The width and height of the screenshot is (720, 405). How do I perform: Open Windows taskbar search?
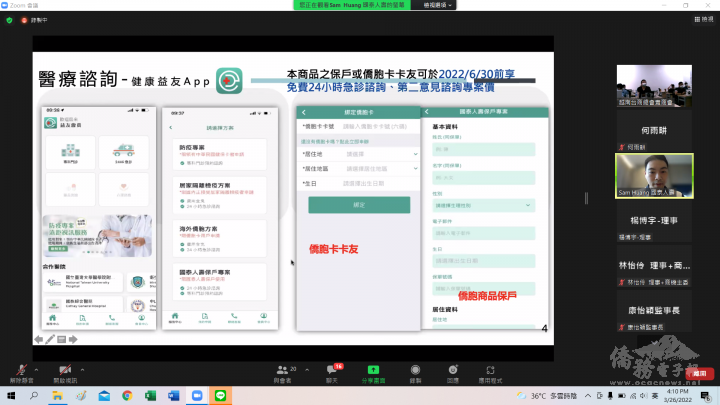[x=34, y=396]
